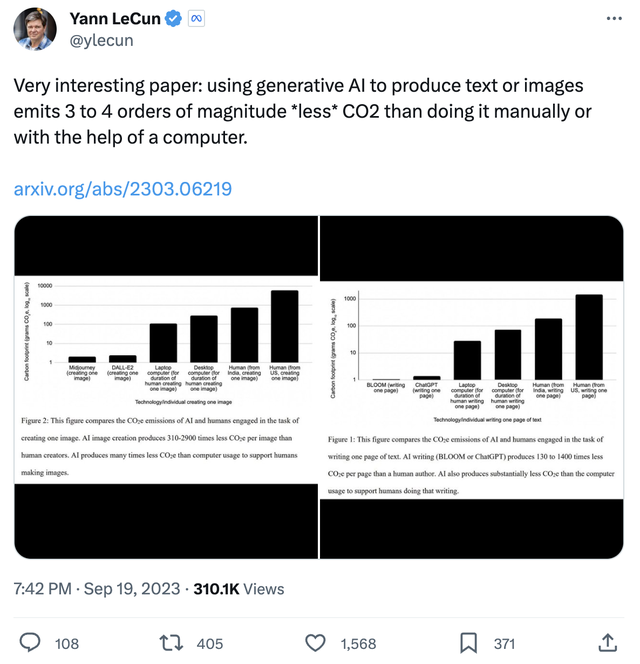Screen dimensions: 640x664
Task: Open the right text-writing chart image
Action: tap(472, 388)
